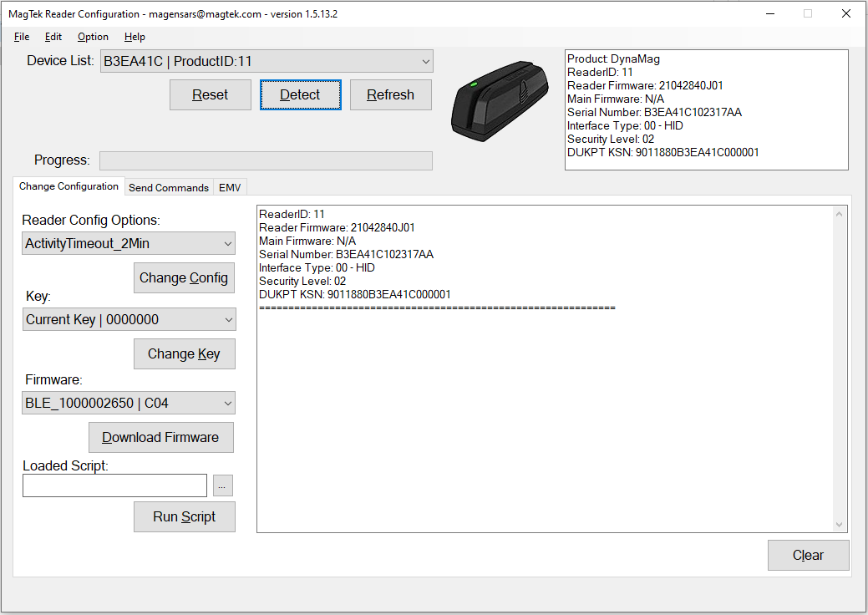The width and height of the screenshot is (868, 615).
Task: Click the Refresh button
Action: (x=391, y=94)
